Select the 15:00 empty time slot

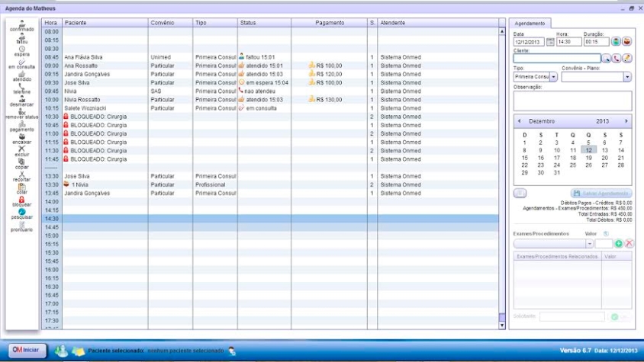point(270,235)
